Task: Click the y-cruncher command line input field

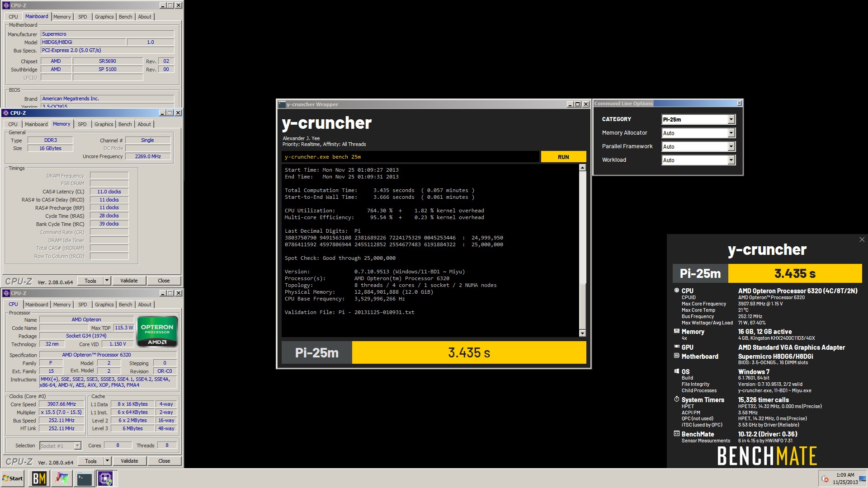Action: point(410,157)
